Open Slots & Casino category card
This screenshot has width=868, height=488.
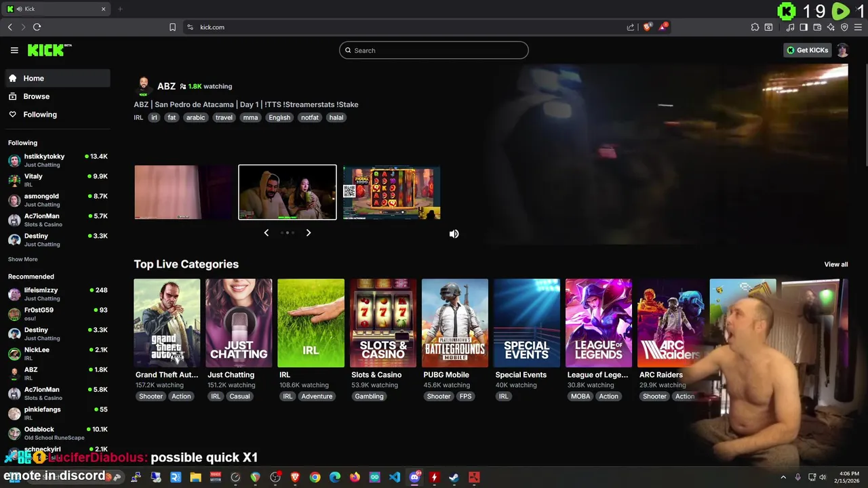pos(383,323)
